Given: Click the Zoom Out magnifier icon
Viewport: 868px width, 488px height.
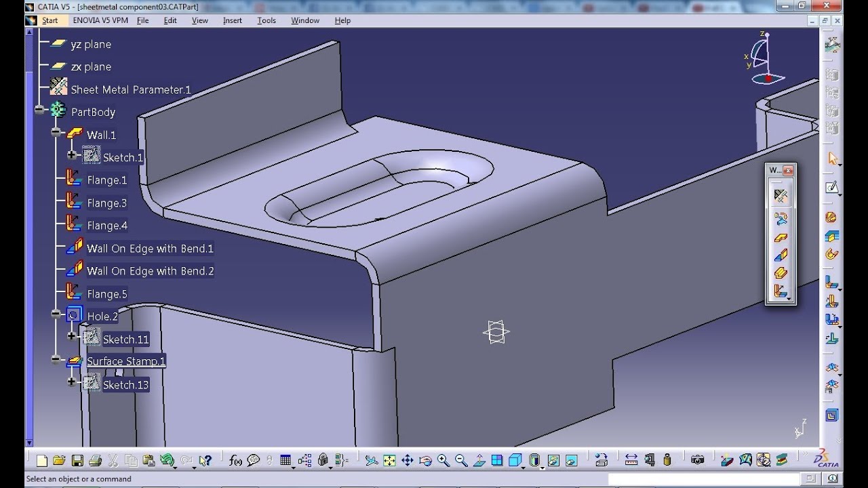Looking at the screenshot, I should coord(460,460).
